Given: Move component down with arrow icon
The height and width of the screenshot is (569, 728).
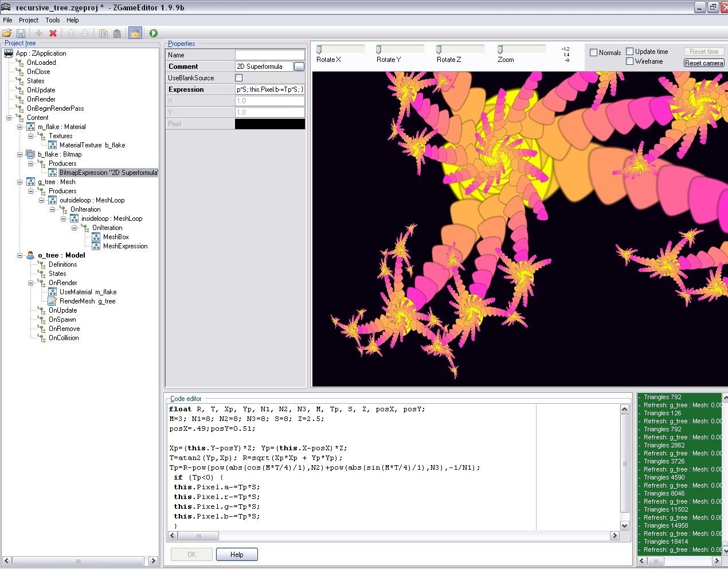Looking at the screenshot, I should point(85,33).
